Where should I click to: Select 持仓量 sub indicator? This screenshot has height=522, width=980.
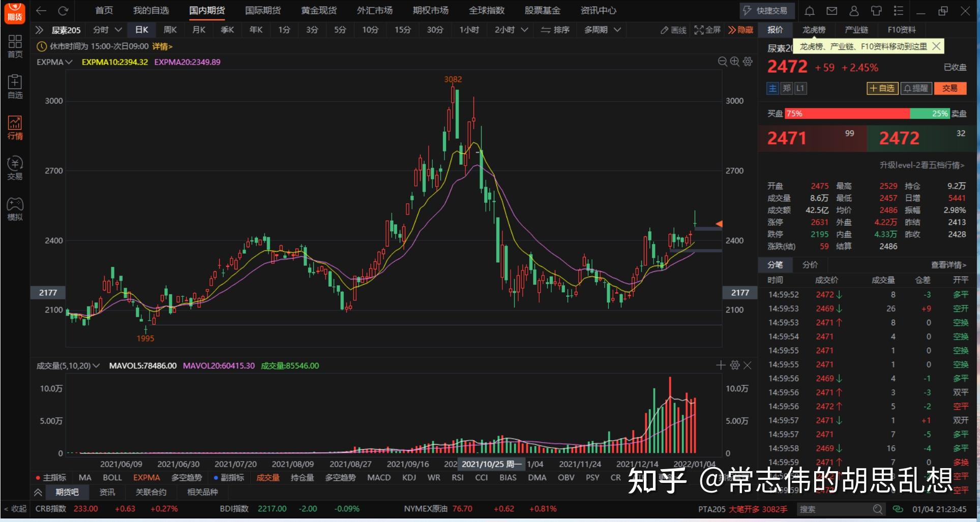pos(302,478)
